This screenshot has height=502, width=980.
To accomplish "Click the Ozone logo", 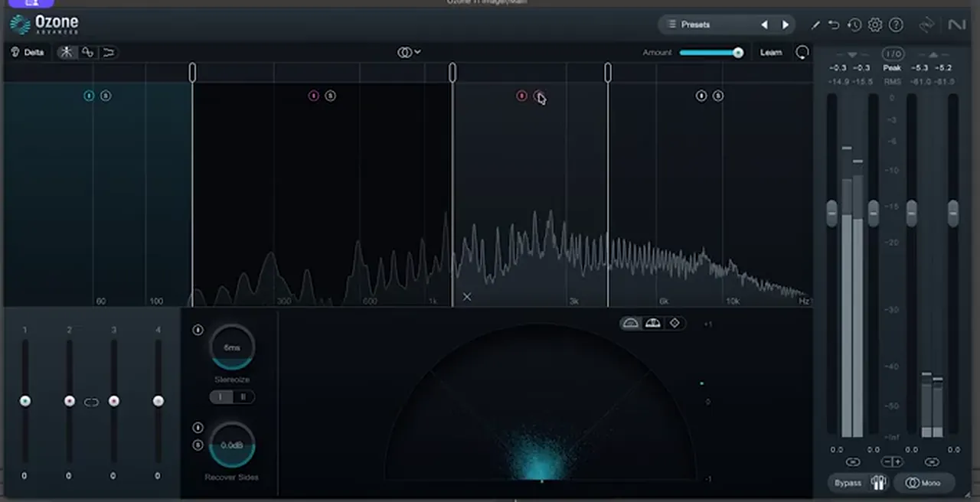I will (44, 24).
